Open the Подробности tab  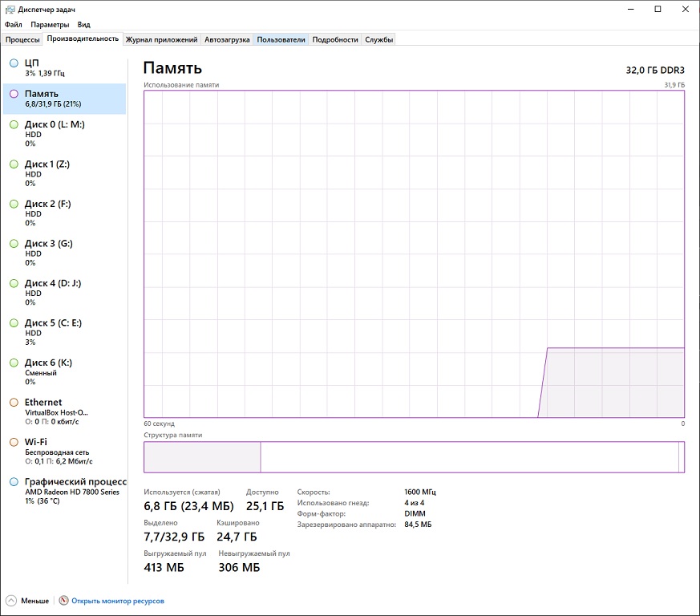335,40
